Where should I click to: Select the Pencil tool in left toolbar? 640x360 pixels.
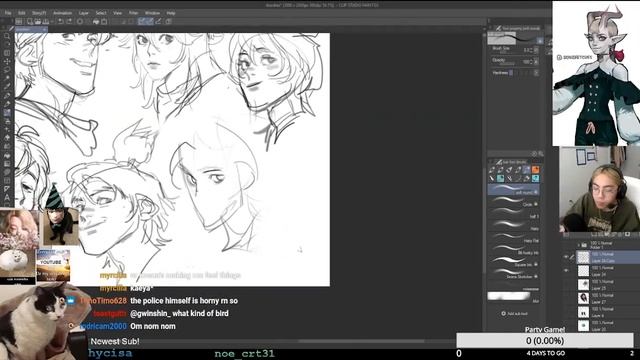pos(7,104)
